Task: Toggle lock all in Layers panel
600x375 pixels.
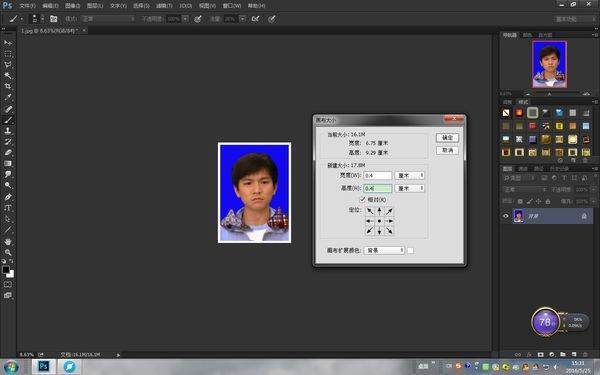Action: coord(548,201)
